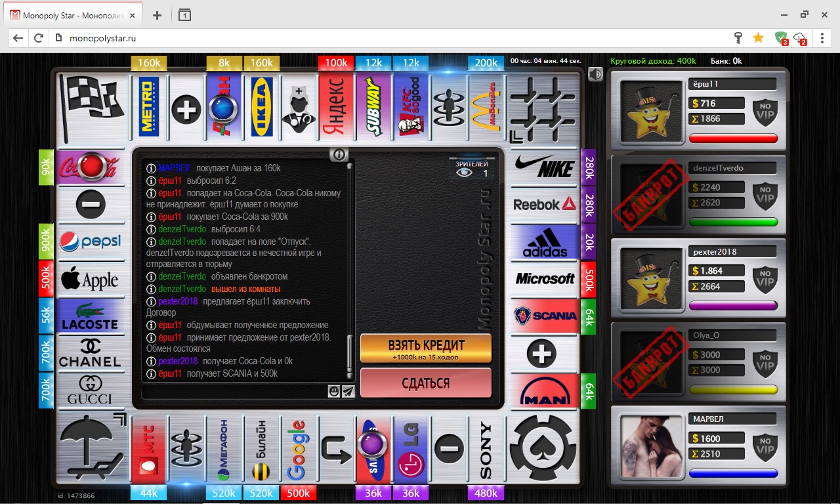The height and width of the screenshot is (504, 840).
Task: Reload the page
Action: pos(39,38)
